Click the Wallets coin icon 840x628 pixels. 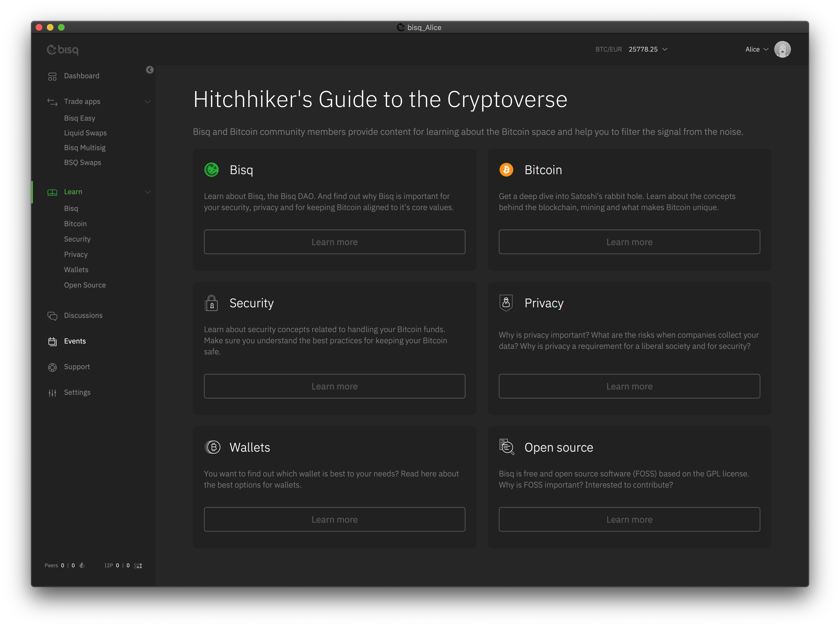(x=213, y=447)
